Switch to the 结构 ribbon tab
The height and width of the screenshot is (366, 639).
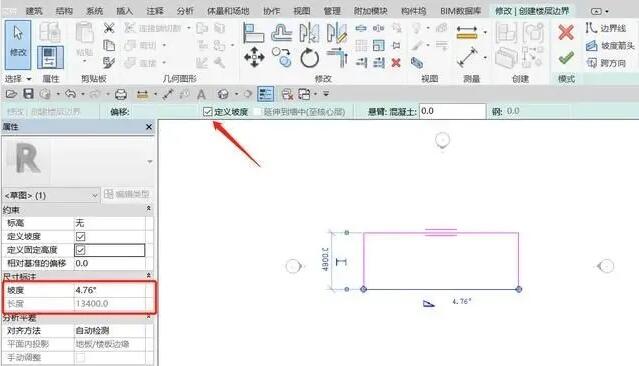click(64, 11)
